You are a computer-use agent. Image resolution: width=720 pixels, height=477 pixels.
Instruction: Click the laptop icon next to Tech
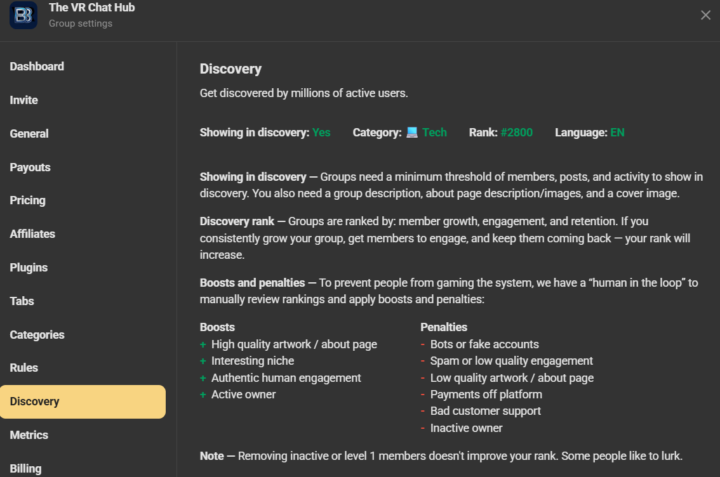tap(412, 133)
